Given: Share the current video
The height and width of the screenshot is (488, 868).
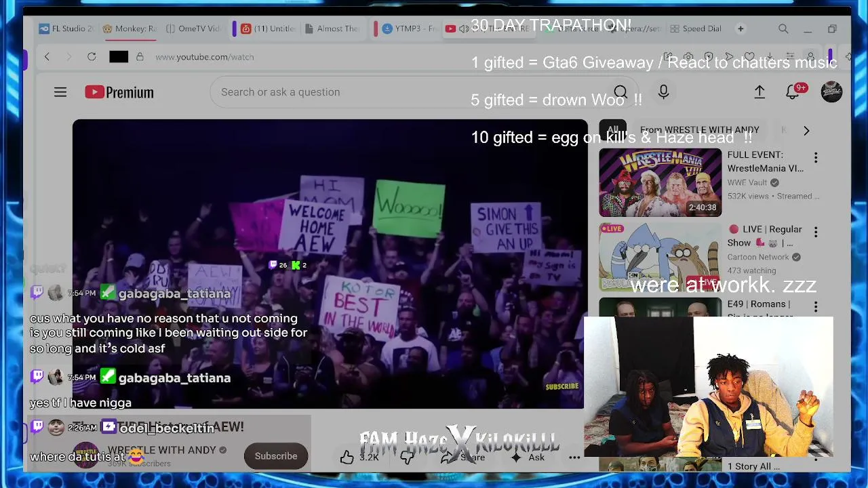Looking at the screenshot, I should pos(464,457).
